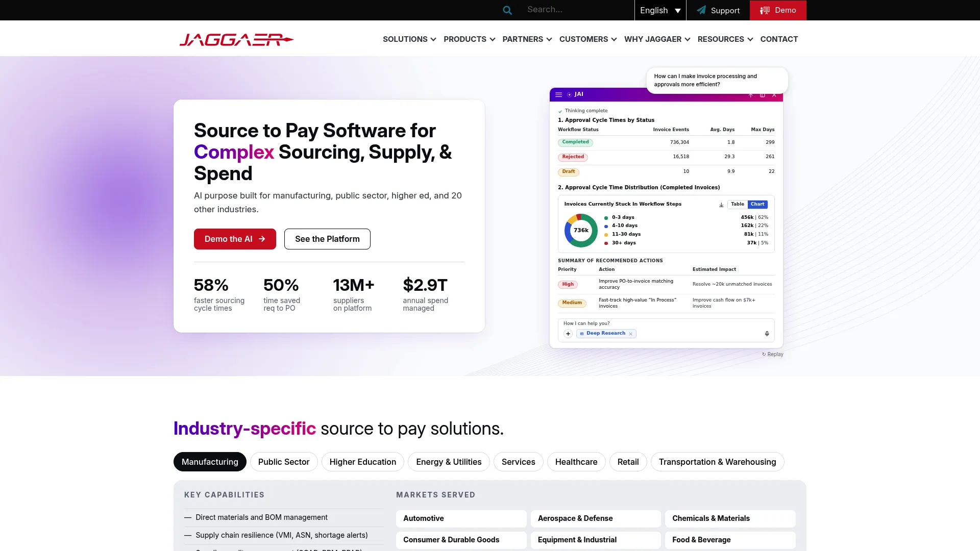Open the Aerospace & Defense market card

596,518
